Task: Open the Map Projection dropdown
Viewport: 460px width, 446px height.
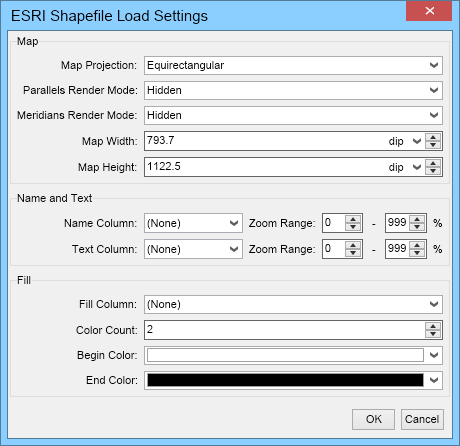Action: click(293, 65)
